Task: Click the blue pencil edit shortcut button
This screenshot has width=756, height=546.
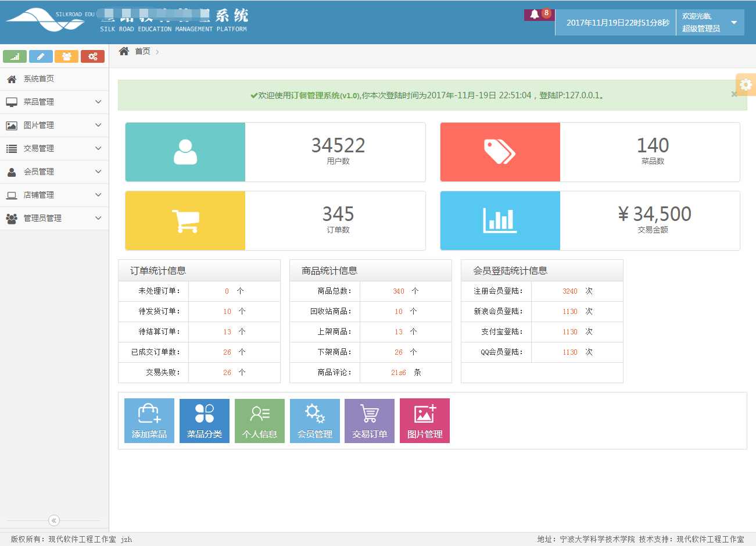Action: (x=41, y=56)
